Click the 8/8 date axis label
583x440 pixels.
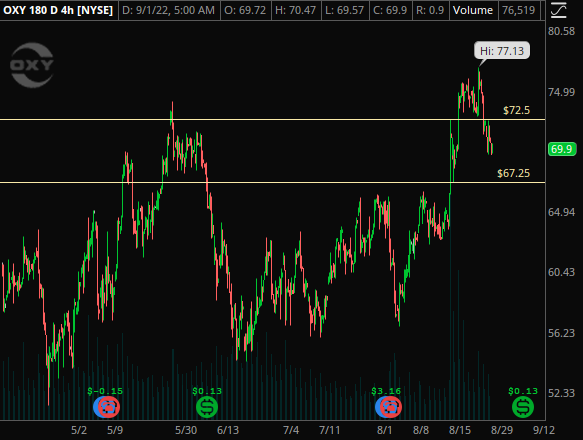[x=421, y=430]
